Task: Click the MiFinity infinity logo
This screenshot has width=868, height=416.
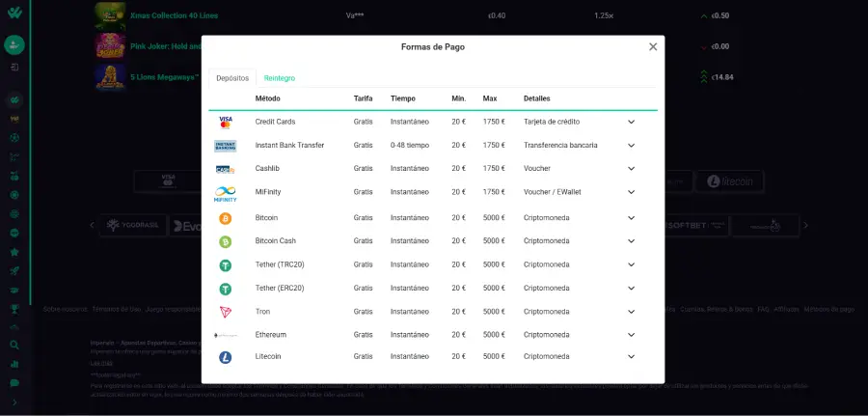Action: point(226,194)
